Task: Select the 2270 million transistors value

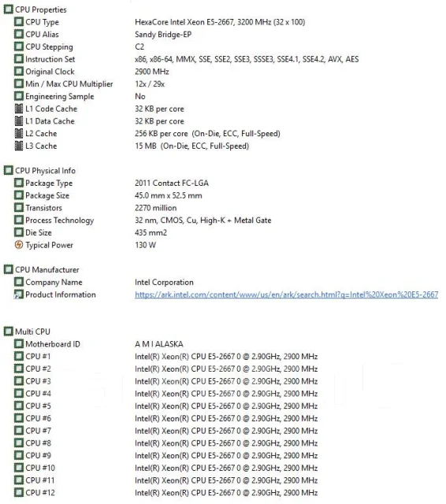Action: (x=156, y=208)
